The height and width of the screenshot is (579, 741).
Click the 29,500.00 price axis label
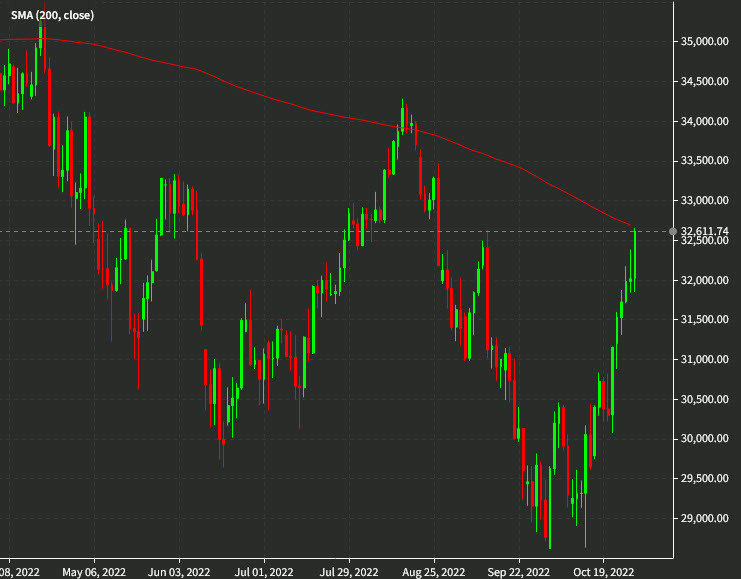coord(704,478)
